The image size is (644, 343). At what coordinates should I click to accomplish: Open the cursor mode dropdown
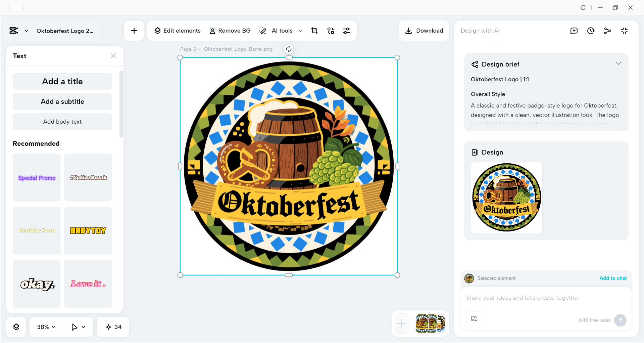[78, 327]
